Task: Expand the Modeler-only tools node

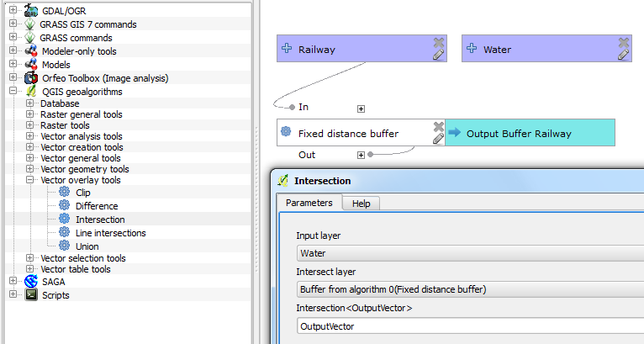Action: pos(13,50)
